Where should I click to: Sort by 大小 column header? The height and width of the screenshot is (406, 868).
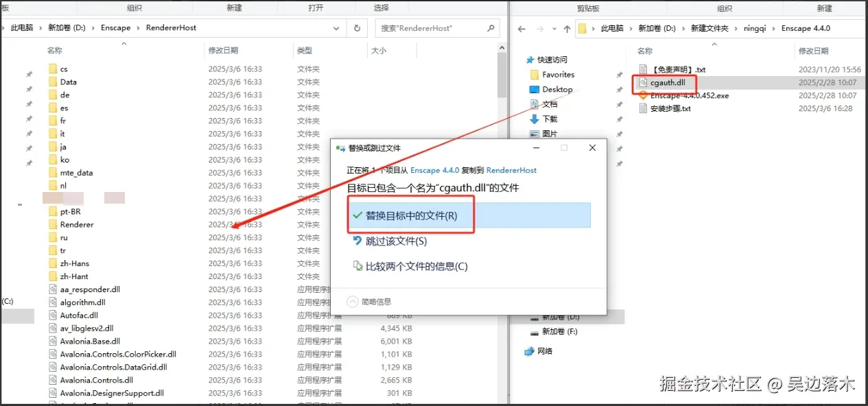click(379, 51)
